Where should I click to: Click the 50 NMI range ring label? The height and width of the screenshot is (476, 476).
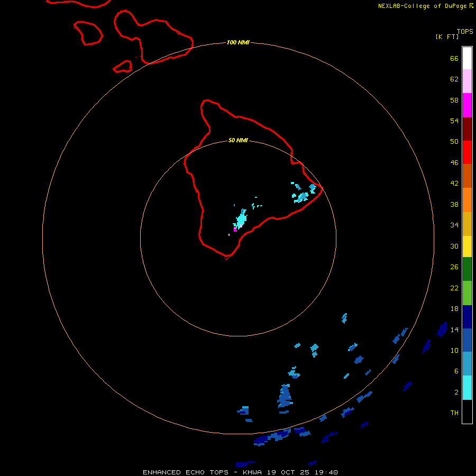(238, 140)
